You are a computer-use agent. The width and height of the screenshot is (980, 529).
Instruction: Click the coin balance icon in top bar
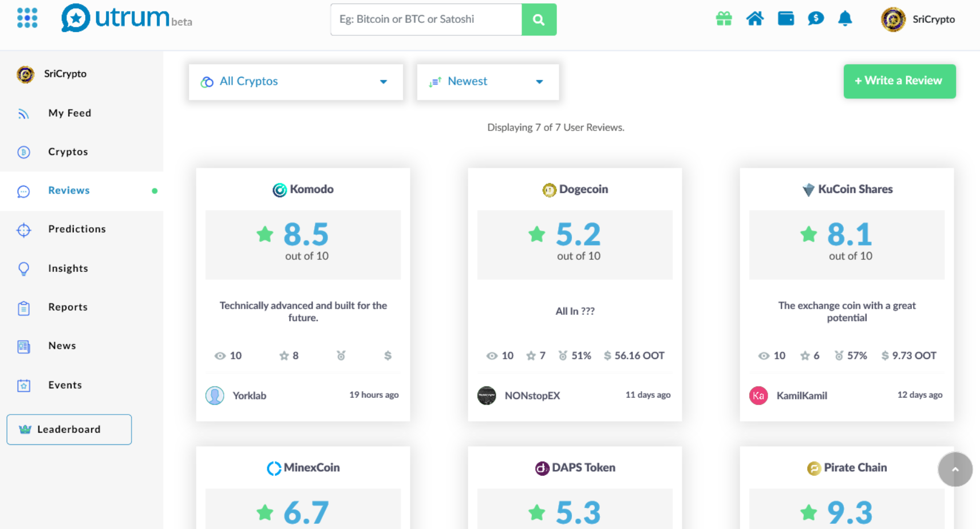[815, 18]
